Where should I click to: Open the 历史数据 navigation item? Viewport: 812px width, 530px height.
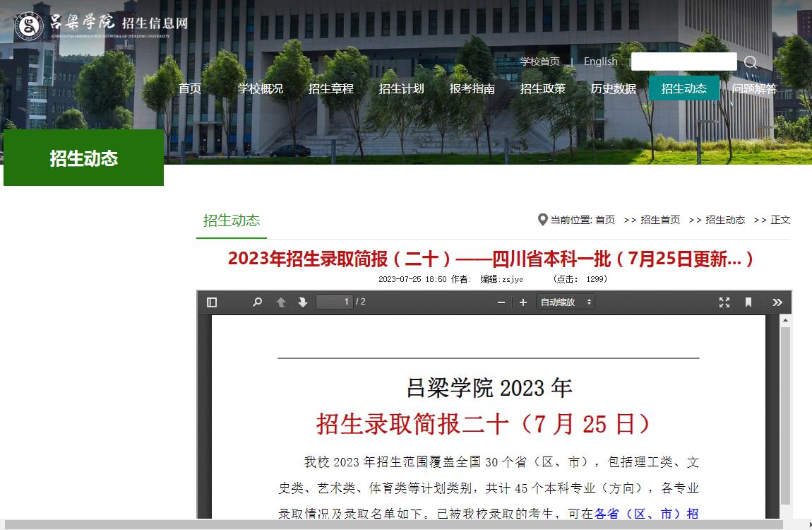(x=613, y=88)
